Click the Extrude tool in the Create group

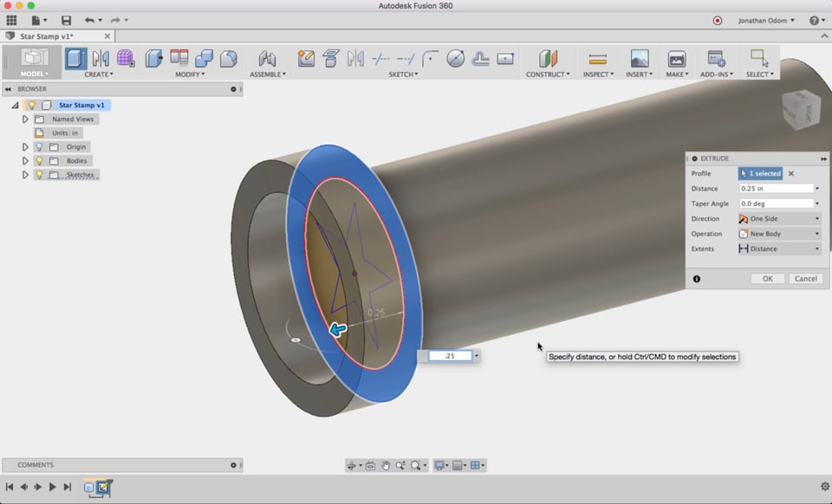click(76, 58)
